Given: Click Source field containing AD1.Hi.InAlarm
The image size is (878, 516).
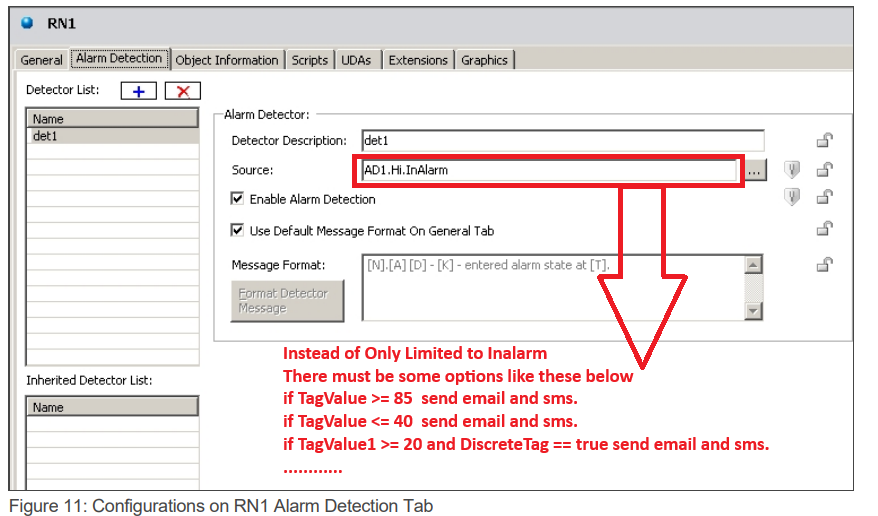Looking at the screenshot, I should pyautogui.click(x=547, y=170).
